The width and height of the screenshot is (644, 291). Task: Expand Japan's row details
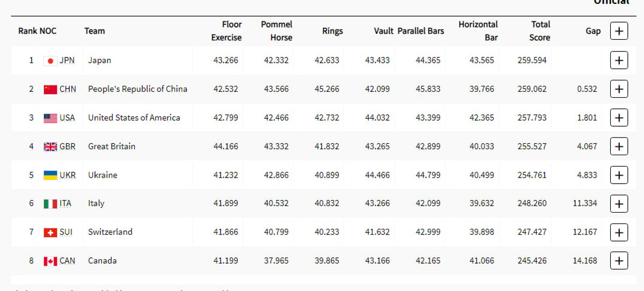[619, 61]
